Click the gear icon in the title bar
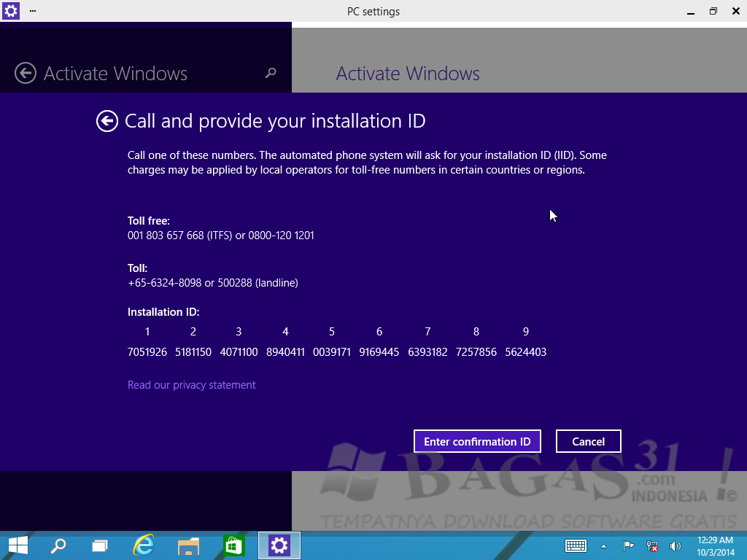747x560 pixels. click(x=9, y=11)
